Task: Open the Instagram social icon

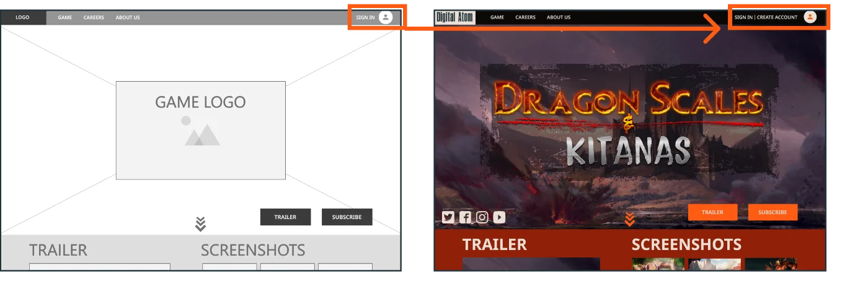Action: (x=482, y=217)
